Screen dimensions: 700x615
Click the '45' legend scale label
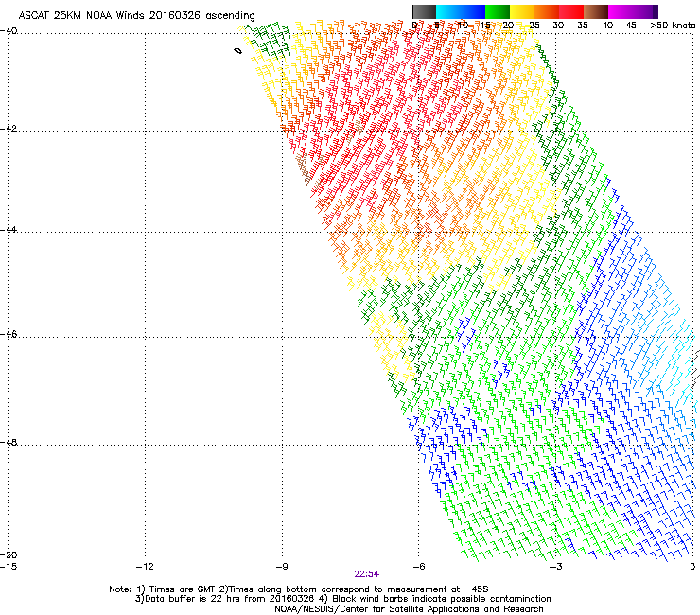point(631,25)
